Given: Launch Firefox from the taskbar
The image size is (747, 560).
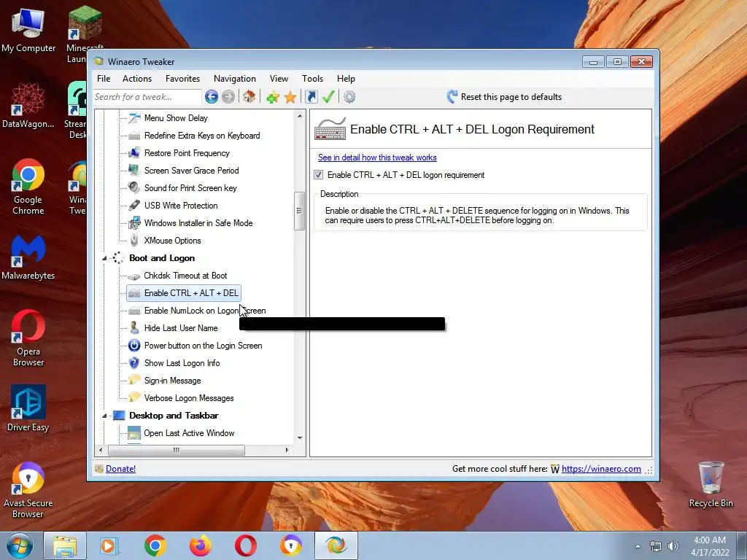Looking at the screenshot, I should pos(200,545).
